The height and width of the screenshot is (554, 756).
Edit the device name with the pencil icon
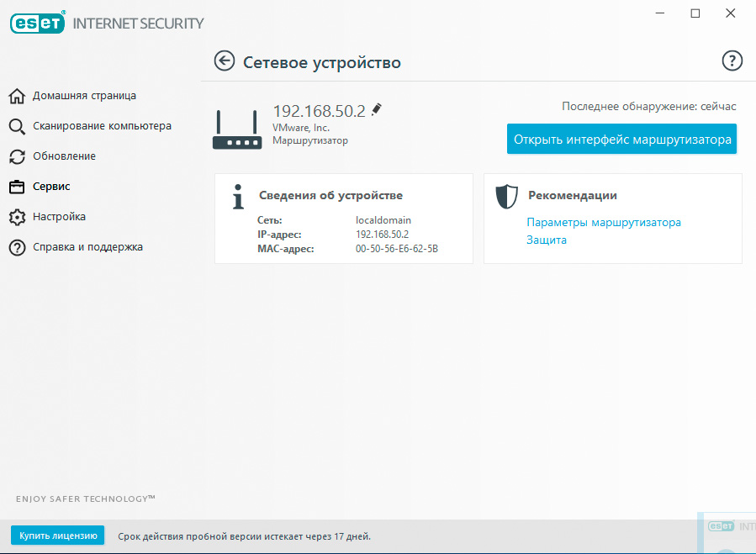tap(377, 109)
